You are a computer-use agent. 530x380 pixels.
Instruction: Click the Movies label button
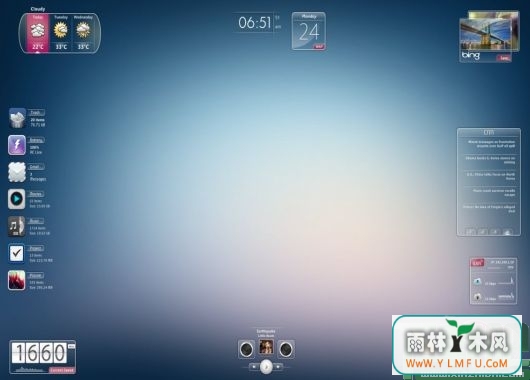pyautogui.click(x=37, y=194)
